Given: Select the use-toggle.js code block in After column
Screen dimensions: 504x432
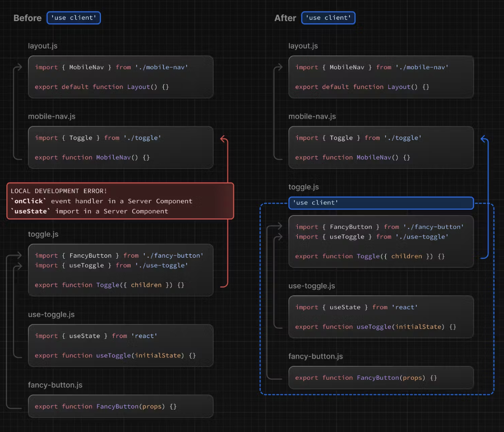Looking at the screenshot, I should [381, 317].
